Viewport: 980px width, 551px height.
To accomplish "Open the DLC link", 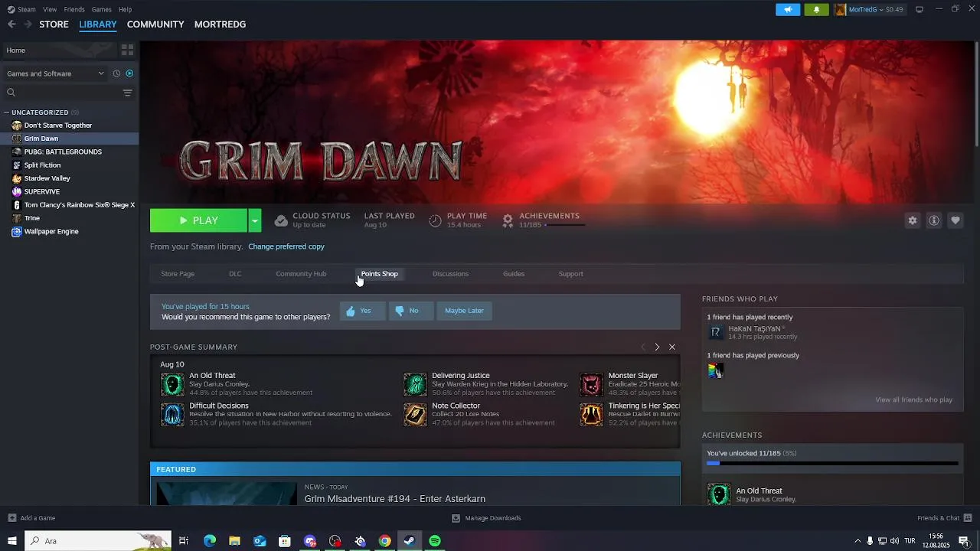I will click(x=235, y=274).
